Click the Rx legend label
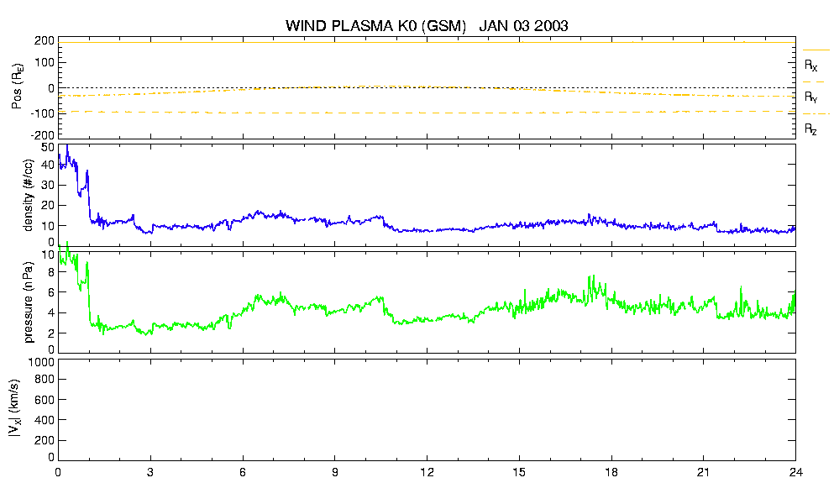The image size is (834, 504). [x=810, y=66]
